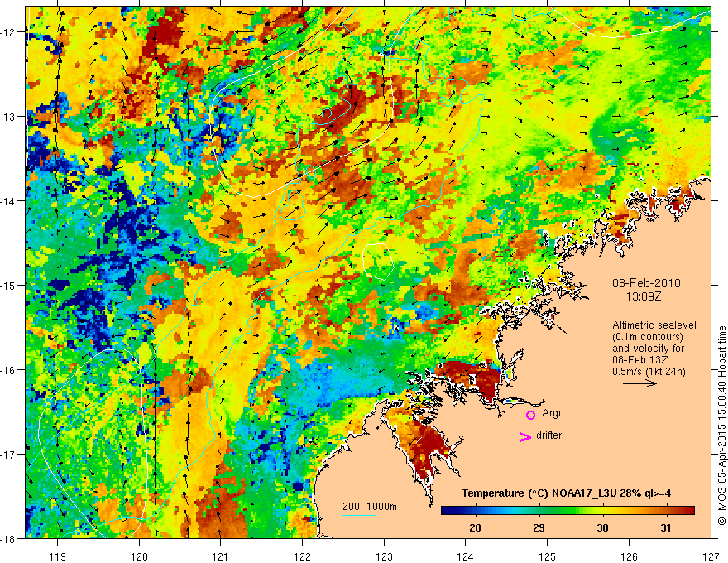The image size is (728, 563).
Task: Click the '120' longitude axis label
Action: click(x=139, y=556)
